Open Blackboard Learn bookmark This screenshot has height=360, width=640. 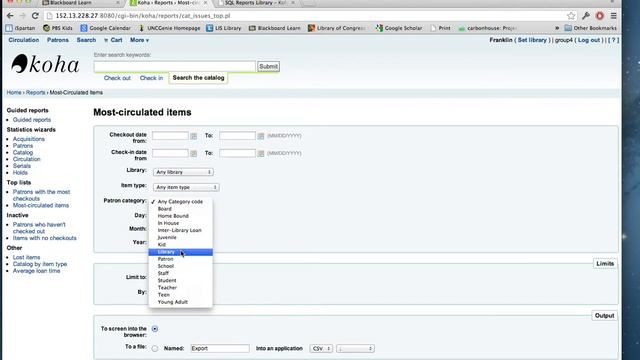coord(274,28)
